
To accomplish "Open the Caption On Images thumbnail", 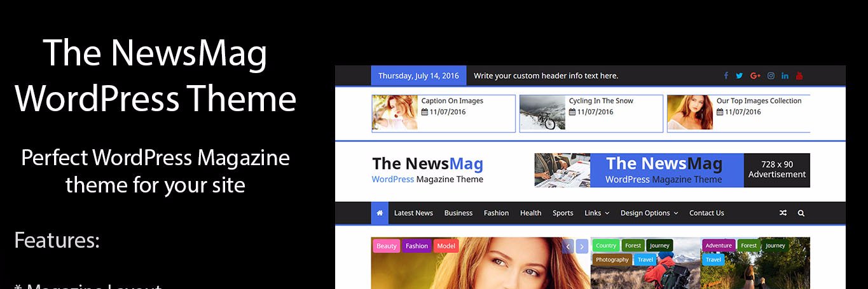I will [x=395, y=113].
